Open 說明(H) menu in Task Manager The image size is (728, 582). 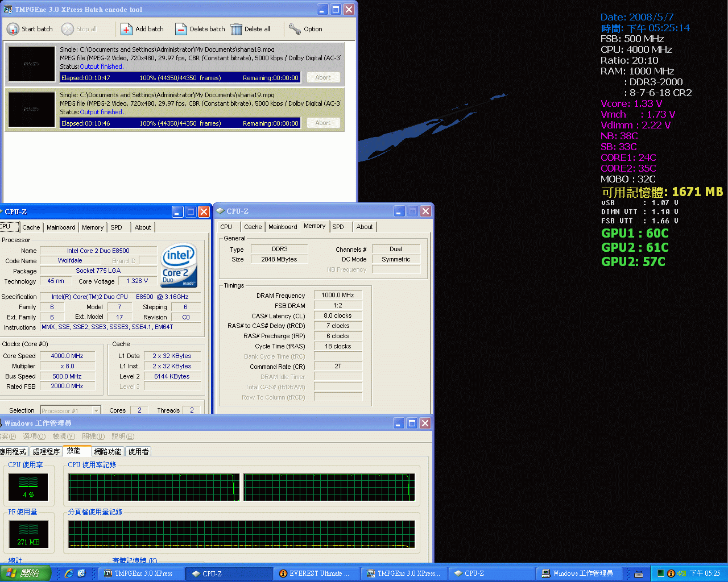point(123,436)
